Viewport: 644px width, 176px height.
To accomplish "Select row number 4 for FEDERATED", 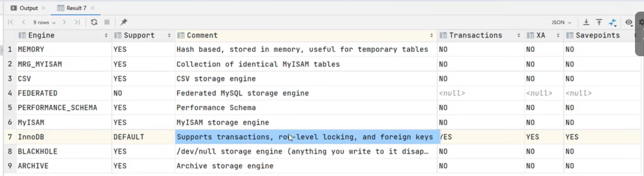I will [9, 93].
